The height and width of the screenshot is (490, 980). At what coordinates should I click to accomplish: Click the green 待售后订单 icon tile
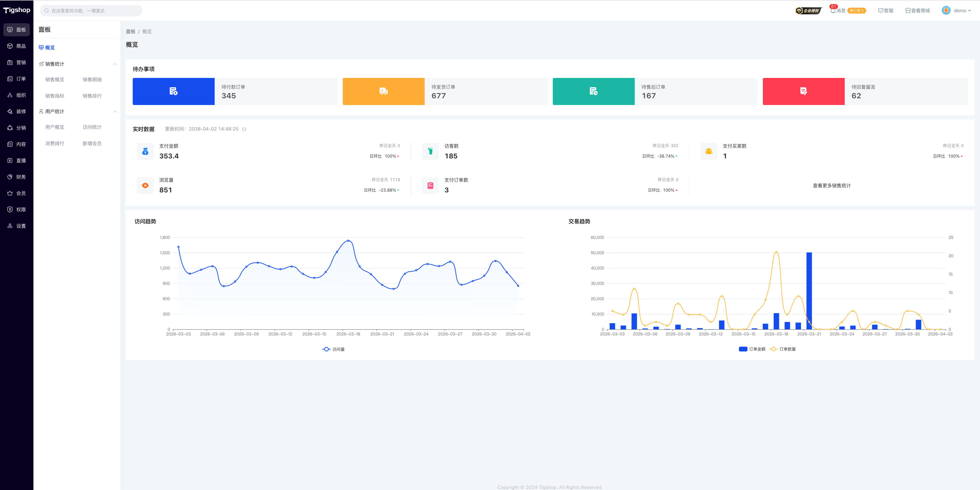(x=593, y=91)
